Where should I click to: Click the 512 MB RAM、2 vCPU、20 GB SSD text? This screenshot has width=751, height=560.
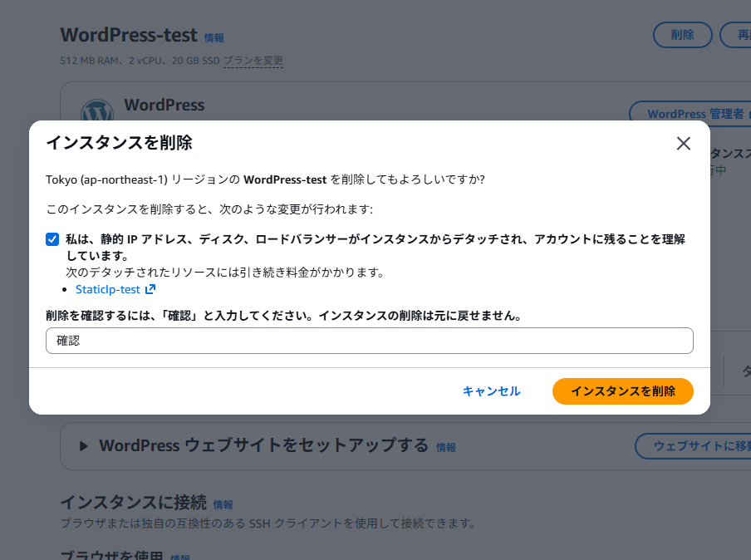[140, 61]
